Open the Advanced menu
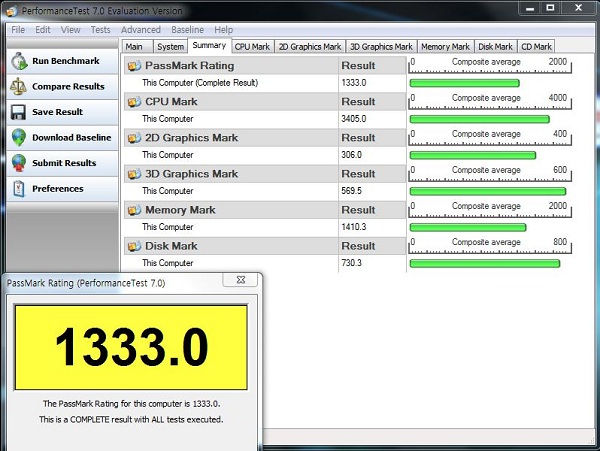Image resolution: width=600 pixels, height=451 pixels. pos(141,30)
